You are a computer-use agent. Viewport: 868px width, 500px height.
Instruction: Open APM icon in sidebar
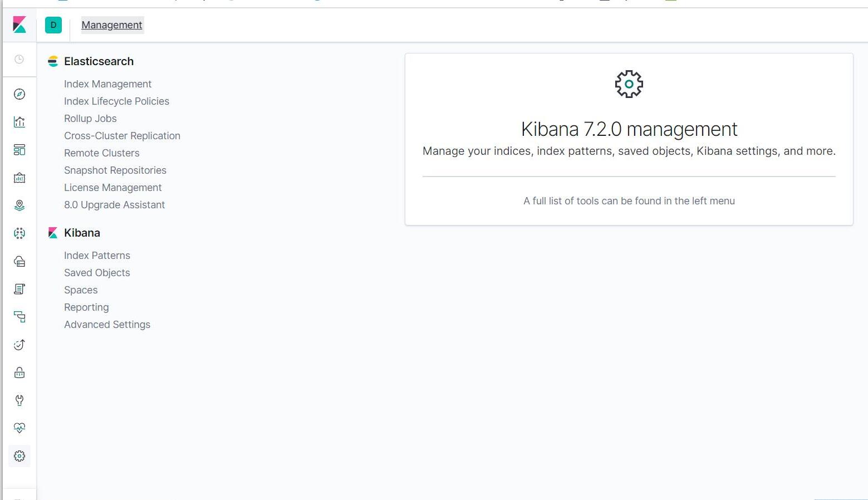tap(19, 317)
